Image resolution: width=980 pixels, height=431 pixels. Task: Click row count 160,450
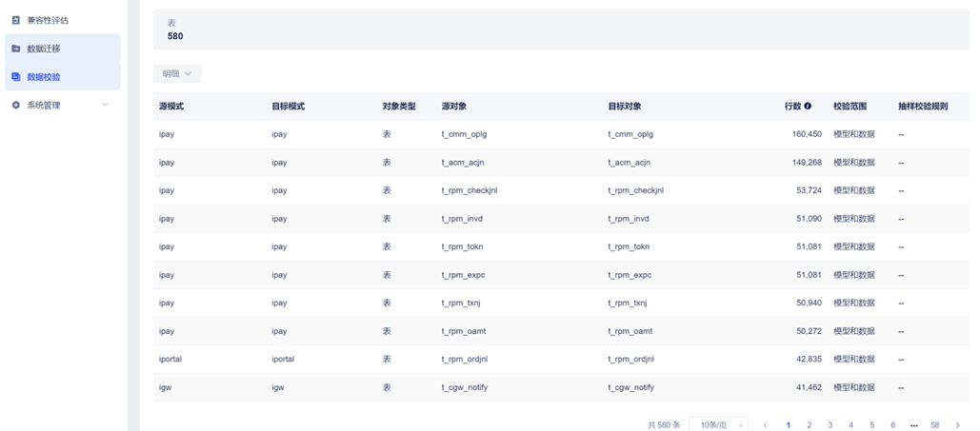point(807,134)
